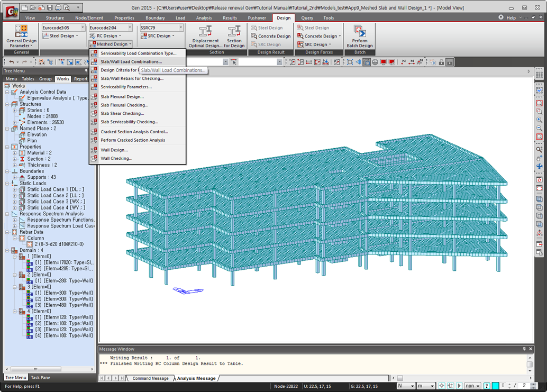
Task: Switch to the Command Message tab
Action: [x=150, y=378]
